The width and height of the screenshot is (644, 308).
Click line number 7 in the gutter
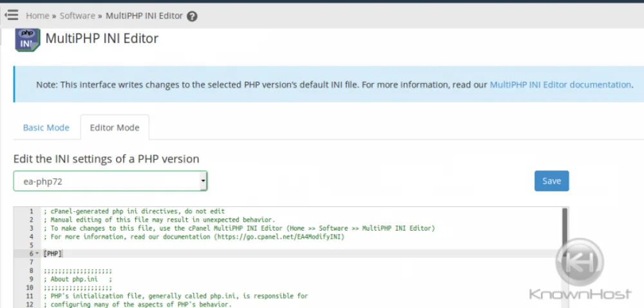point(31,262)
